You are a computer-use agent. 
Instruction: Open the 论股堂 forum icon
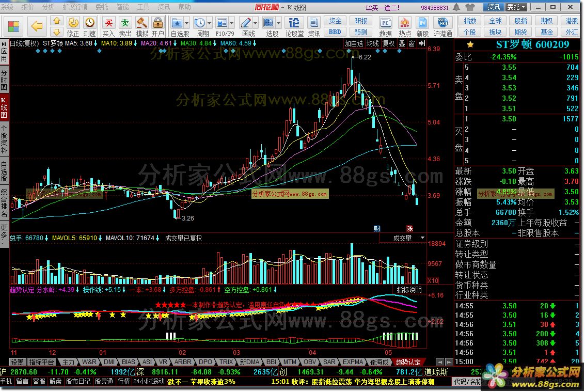[x=294, y=26]
